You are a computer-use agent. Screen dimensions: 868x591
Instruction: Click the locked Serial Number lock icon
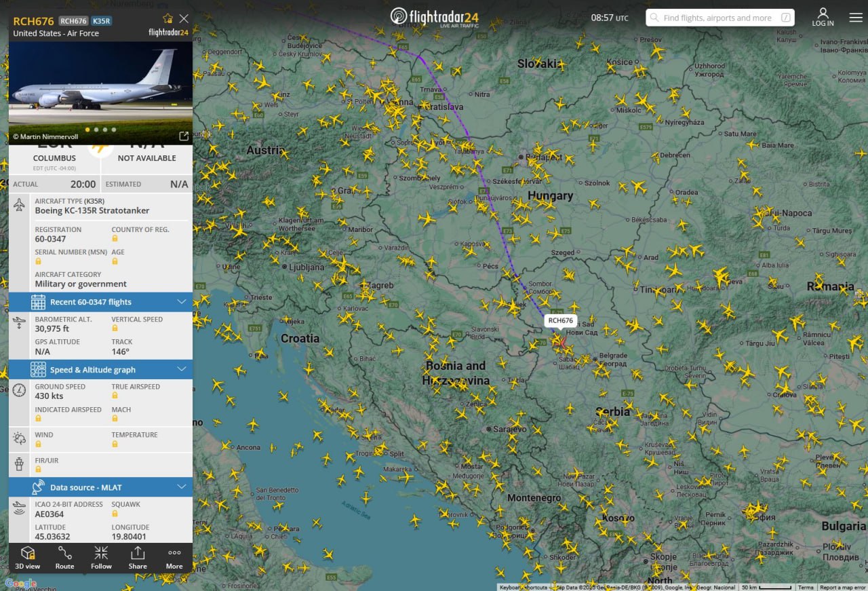[x=39, y=261]
